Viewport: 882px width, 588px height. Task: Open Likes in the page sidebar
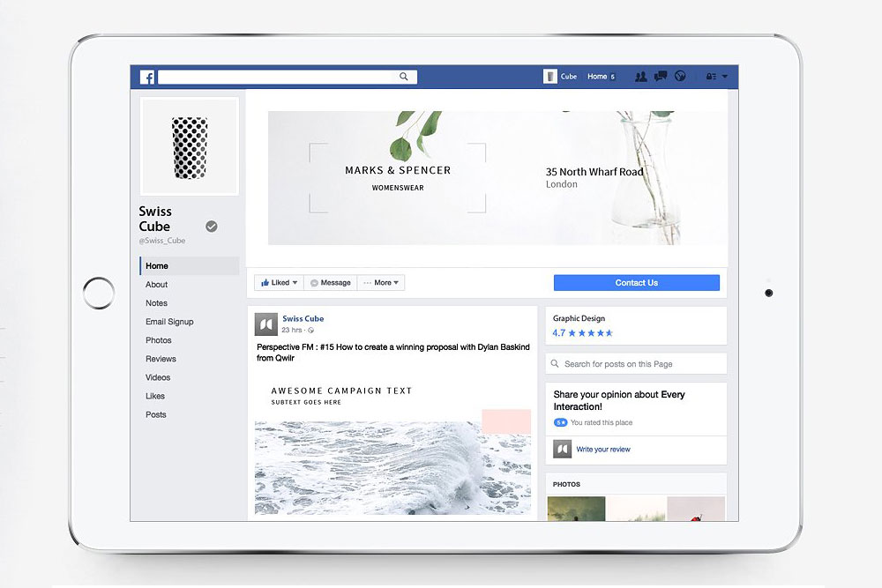pos(155,396)
